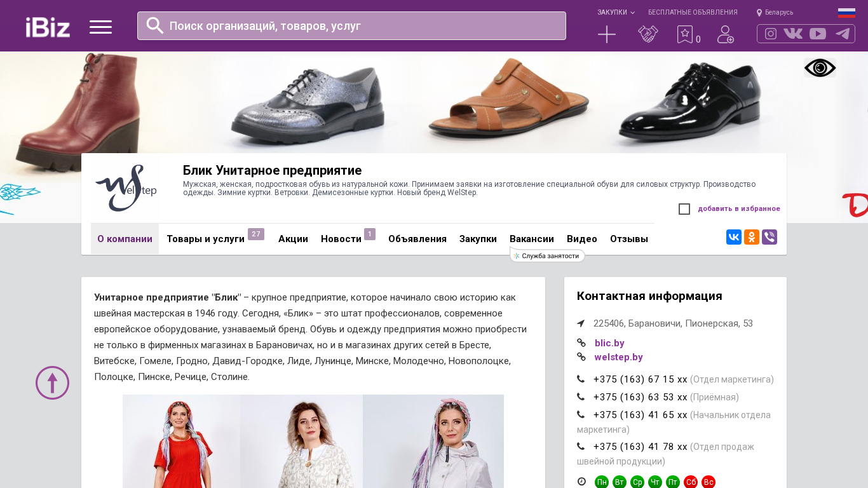The width and height of the screenshot is (868, 488).
Task: Open the Видео tab
Action: click(582, 239)
